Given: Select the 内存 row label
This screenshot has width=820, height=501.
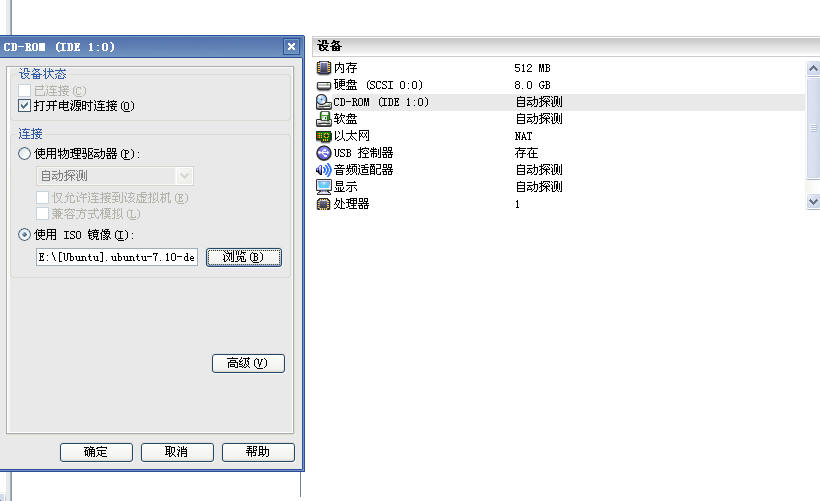Looking at the screenshot, I should [x=346, y=67].
